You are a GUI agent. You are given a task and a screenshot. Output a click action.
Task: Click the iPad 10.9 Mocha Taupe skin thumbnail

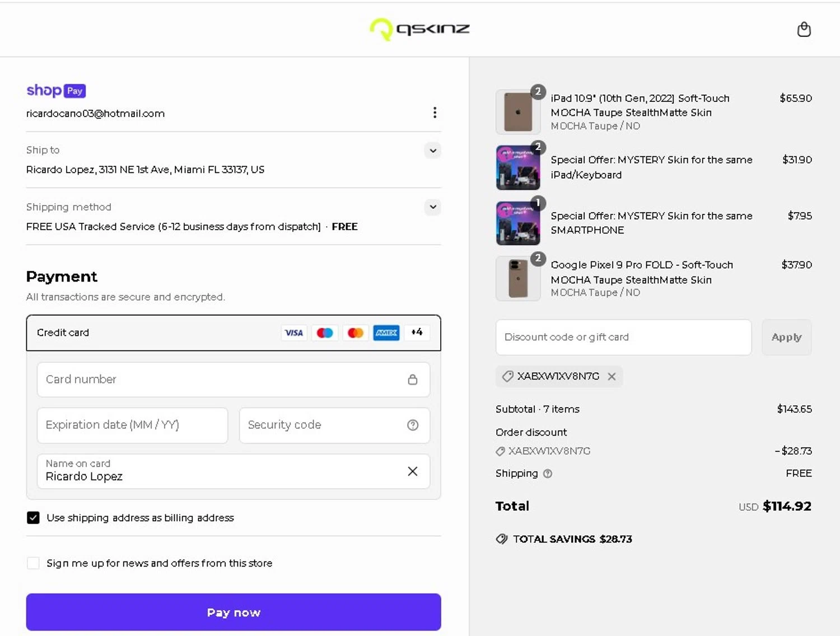518,112
